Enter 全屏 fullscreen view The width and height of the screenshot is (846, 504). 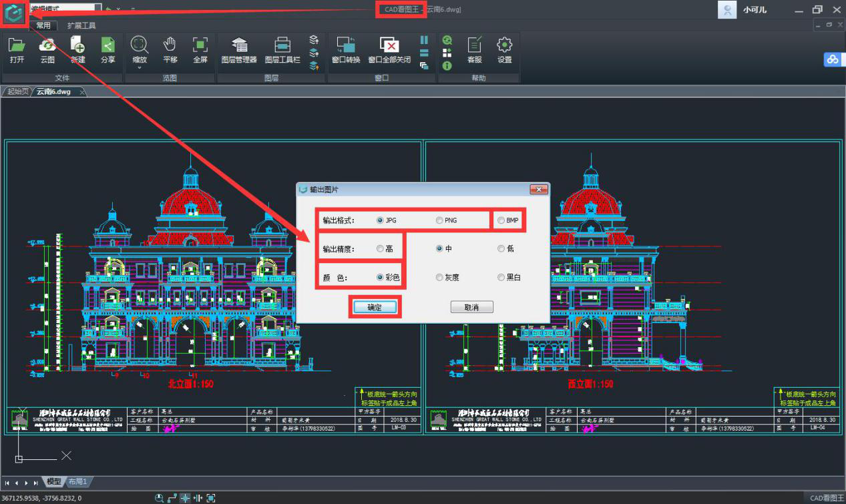200,46
